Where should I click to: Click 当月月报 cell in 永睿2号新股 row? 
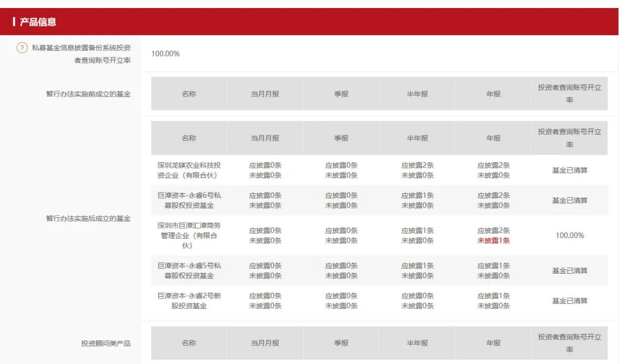pos(265,301)
